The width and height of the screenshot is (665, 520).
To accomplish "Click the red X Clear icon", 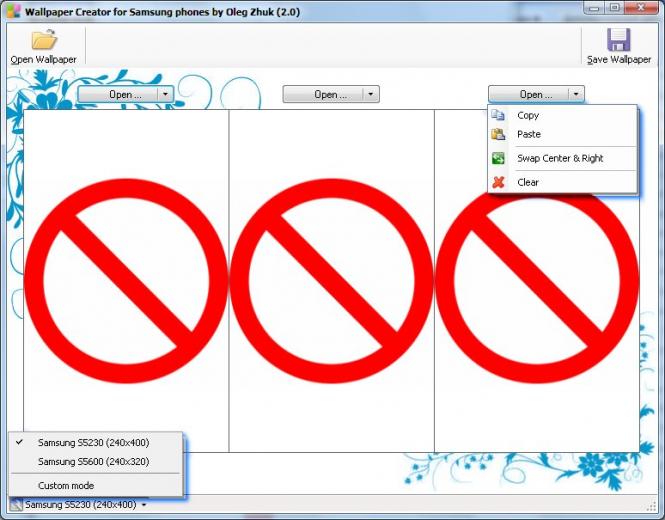I will click(498, 182).
